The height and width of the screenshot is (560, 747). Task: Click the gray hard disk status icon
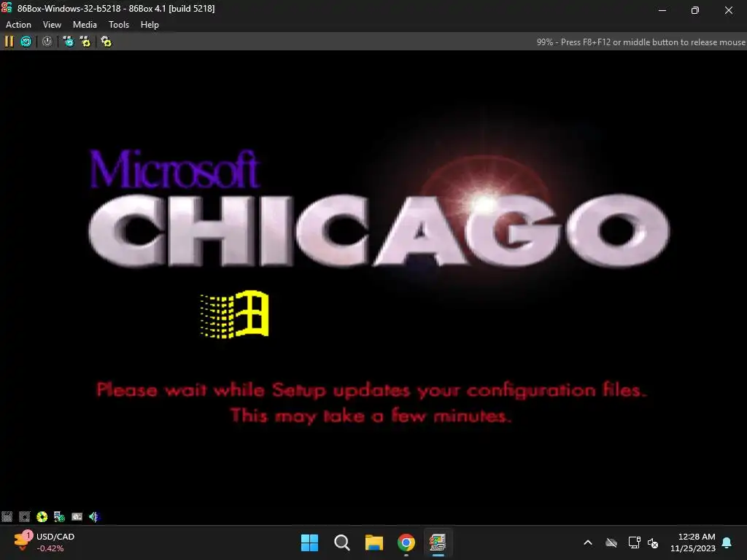tap(77, 517)
